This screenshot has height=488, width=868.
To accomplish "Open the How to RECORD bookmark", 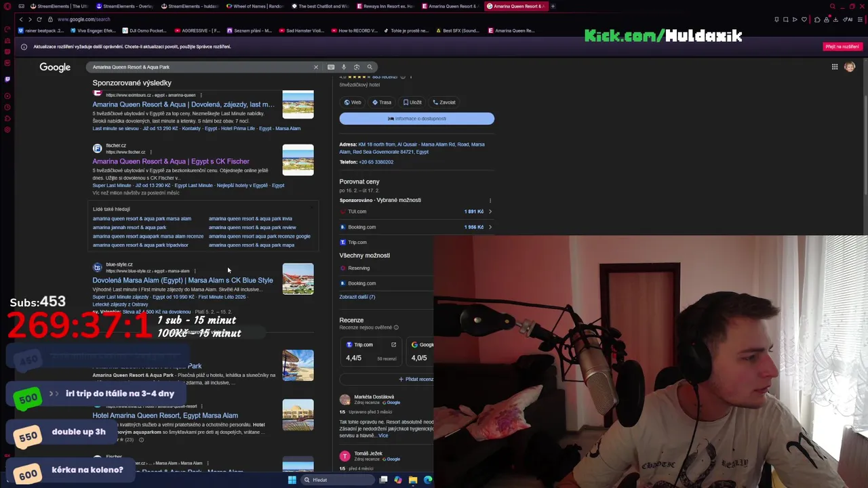I will (354, 30).
